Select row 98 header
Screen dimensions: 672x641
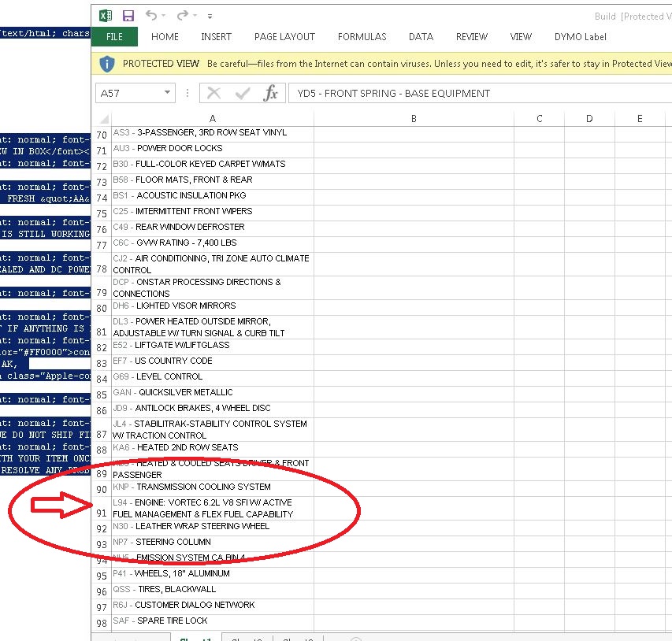[x=102, y=623]
